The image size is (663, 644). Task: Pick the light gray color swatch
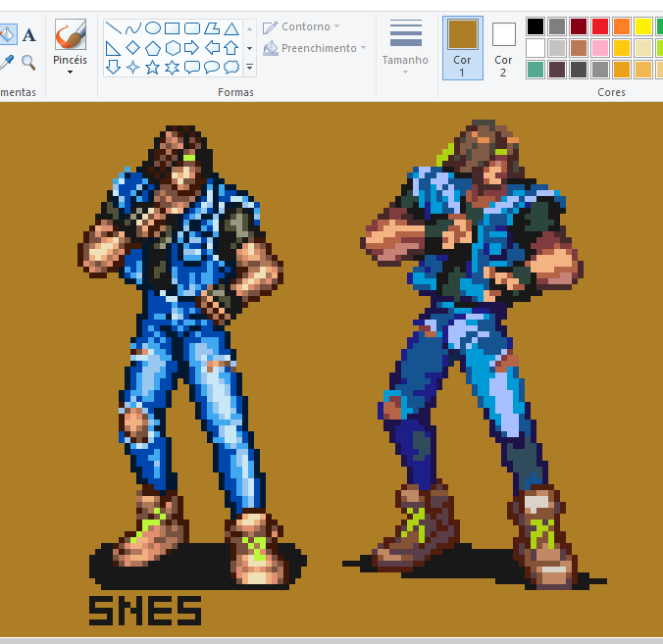click(x=557, y=48)
